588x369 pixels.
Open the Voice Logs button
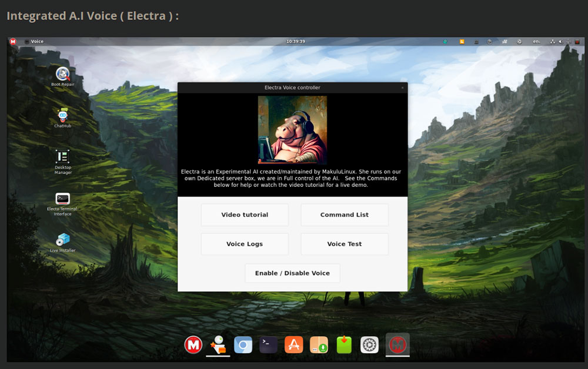tap(245, 244)
